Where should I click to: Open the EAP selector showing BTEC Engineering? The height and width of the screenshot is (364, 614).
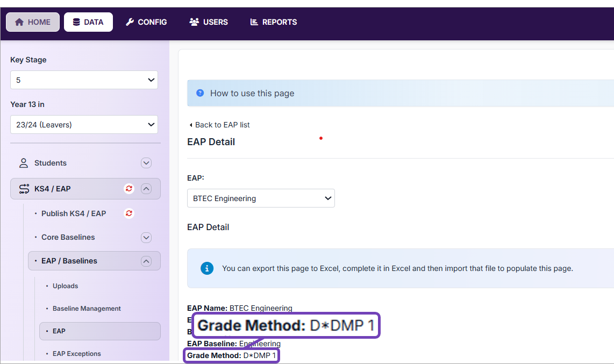click(261, 198)
